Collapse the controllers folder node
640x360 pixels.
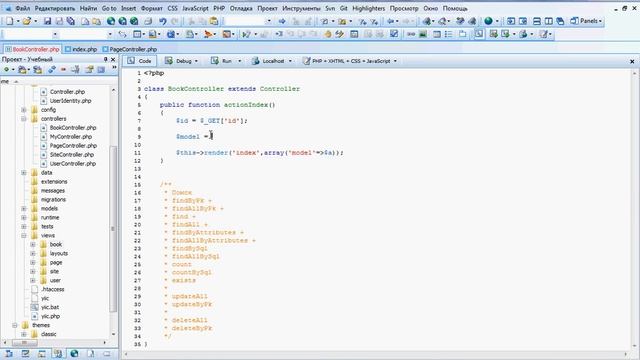[x=24, y=119]
